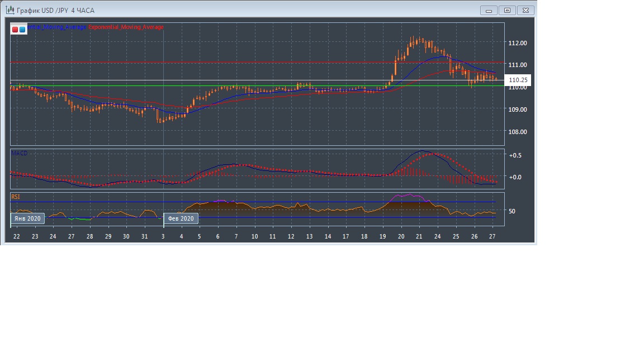Close the USD/JPY chart window
The height and width of the screenshot is (362, 644).
click(525, 10)
